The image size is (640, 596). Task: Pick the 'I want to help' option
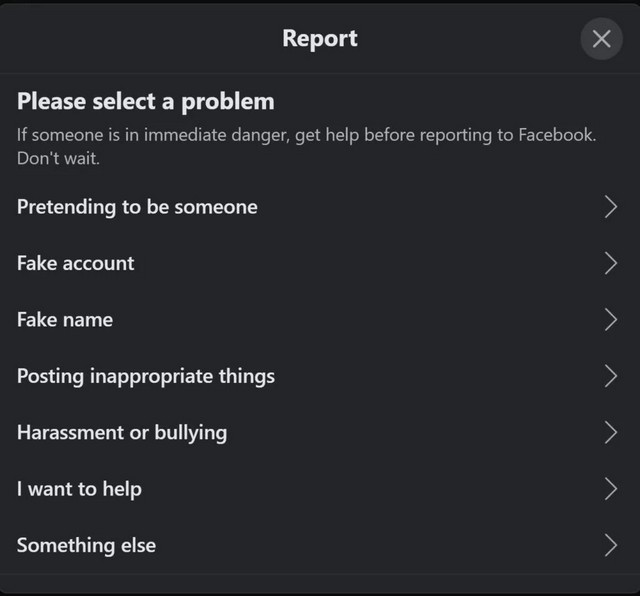(79, 489)
